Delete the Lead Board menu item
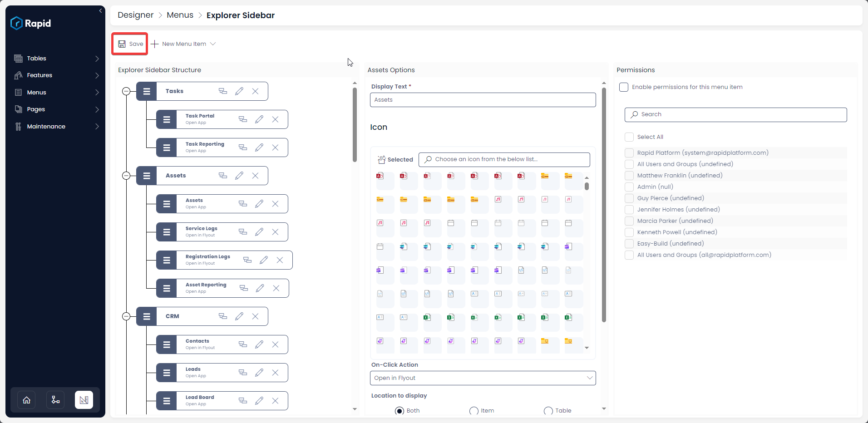868x423 pixels. pos(275,401)
